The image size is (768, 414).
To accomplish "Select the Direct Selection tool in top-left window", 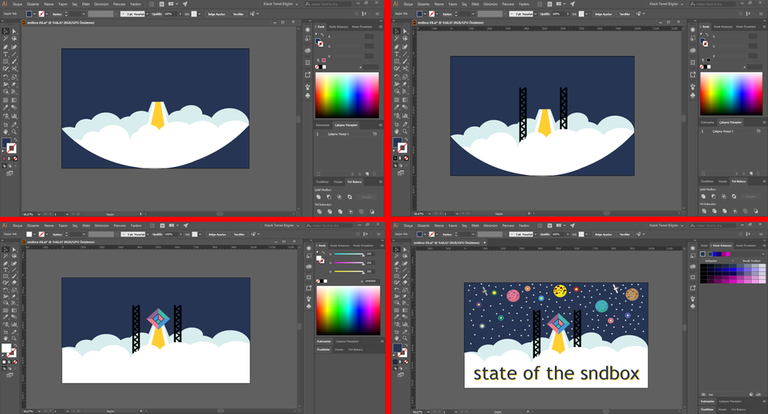I will point(15,31).
